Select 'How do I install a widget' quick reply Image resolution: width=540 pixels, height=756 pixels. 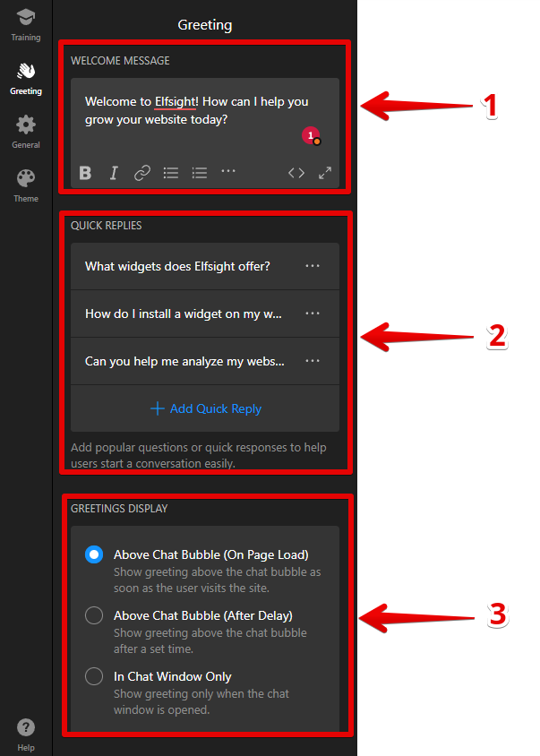click(205, 314)
